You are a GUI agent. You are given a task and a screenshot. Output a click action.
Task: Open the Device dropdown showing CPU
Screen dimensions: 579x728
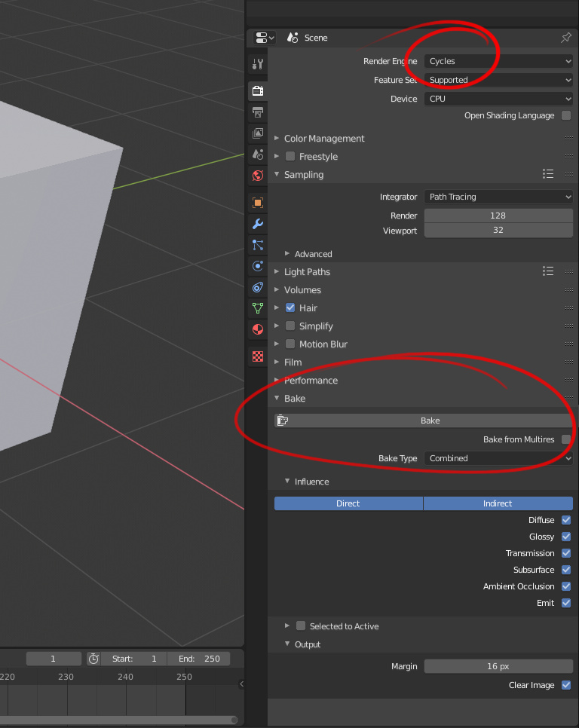(498, 99)
